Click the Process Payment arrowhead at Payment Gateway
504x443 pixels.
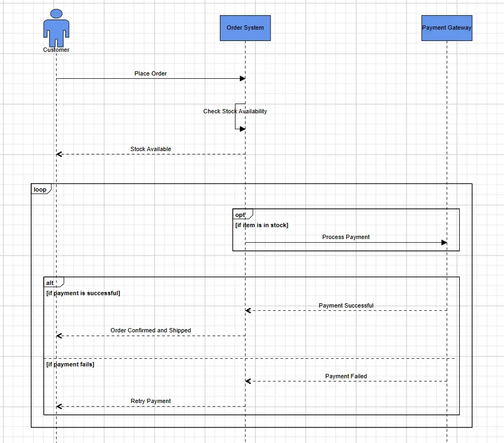[x=444, y=242]
